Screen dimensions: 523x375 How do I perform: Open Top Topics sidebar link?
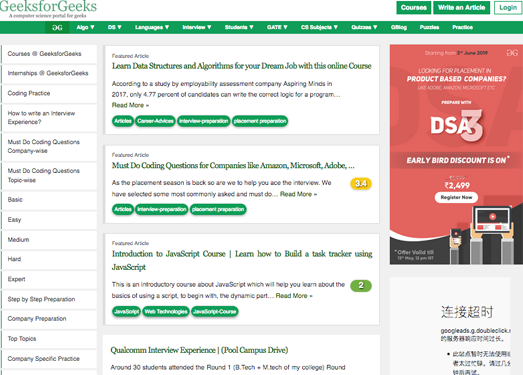point(49,339)
